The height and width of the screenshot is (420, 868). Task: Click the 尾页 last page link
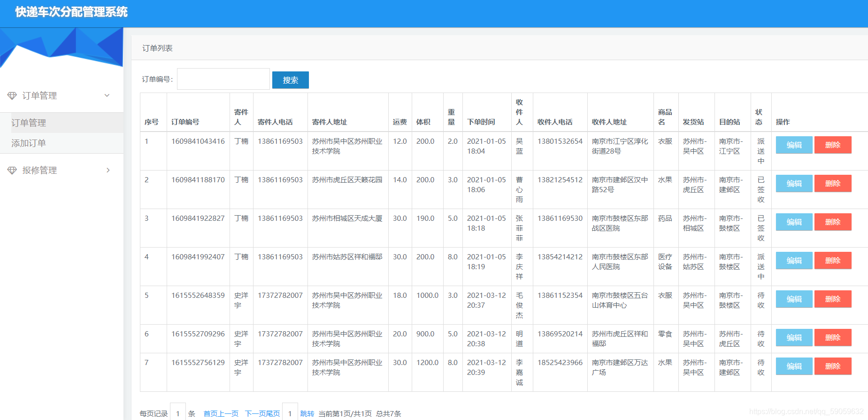coord(273,414)
